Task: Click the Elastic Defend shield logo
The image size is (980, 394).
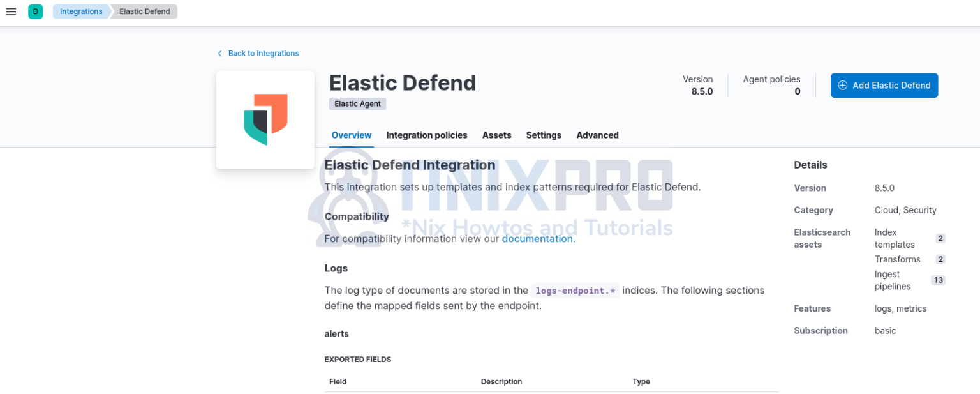Action: [x=265, y=119]
